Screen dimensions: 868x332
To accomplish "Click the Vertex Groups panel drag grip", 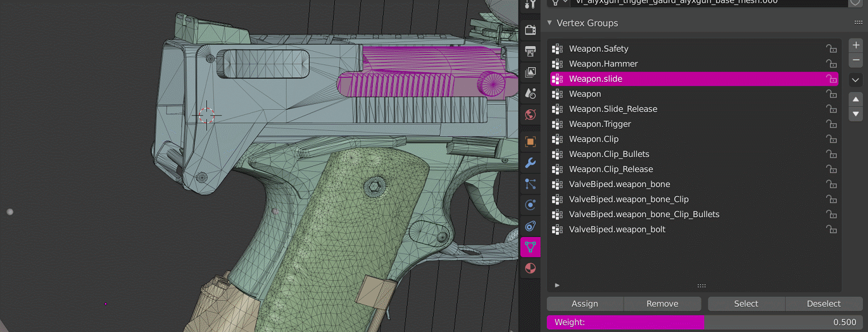I will [858, 23].
